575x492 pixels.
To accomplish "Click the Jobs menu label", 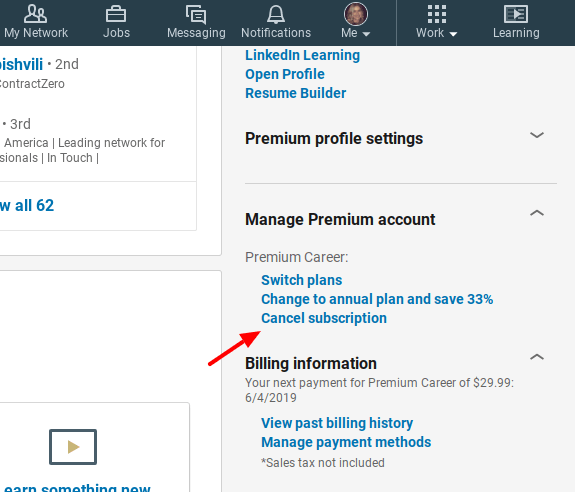I will pyautogui.click(x=116, y=33).
